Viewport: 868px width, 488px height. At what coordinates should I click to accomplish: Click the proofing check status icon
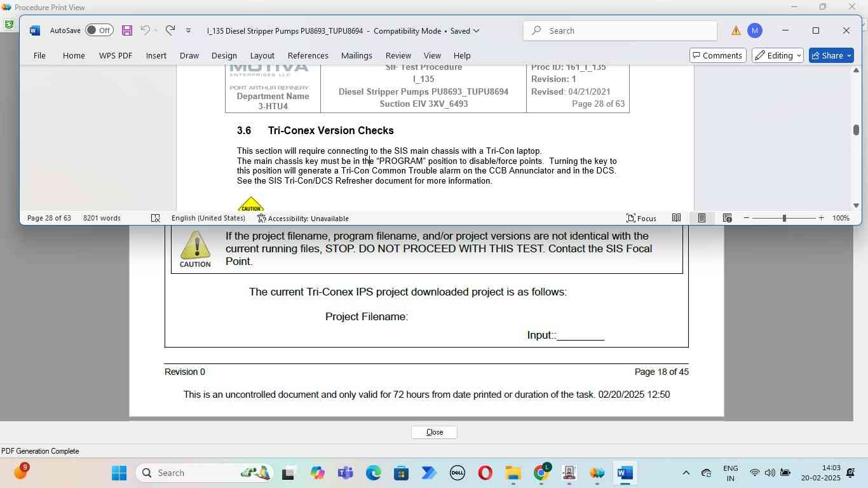[x=156, y=218]
